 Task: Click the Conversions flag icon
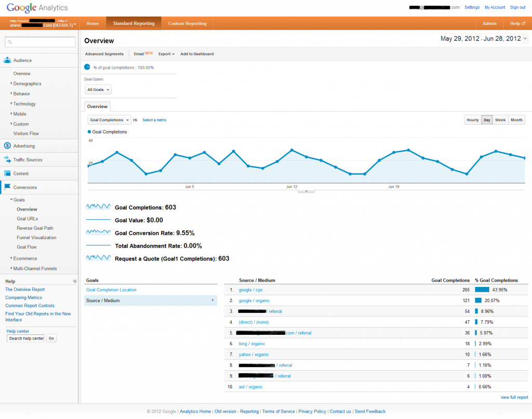7,187
